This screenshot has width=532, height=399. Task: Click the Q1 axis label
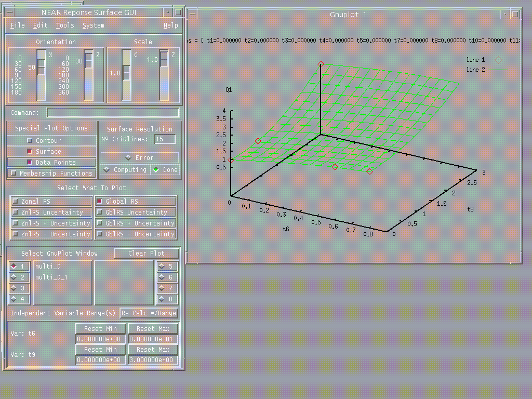tap(229, 90)
